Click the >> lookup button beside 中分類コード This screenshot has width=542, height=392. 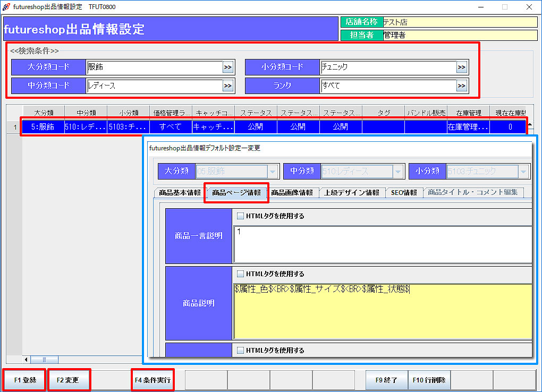(227, 86)
